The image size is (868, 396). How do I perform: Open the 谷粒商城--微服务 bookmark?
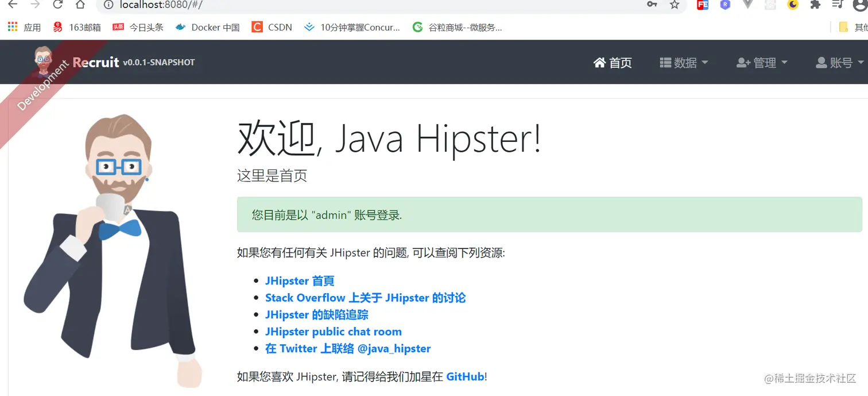tap(458, 27)
